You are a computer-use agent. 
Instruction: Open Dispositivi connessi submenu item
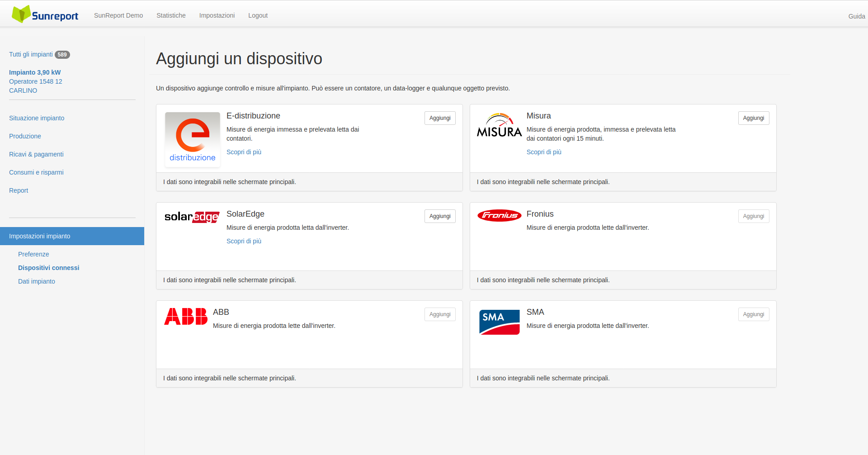pyautogui.click(x=48, y=268)
